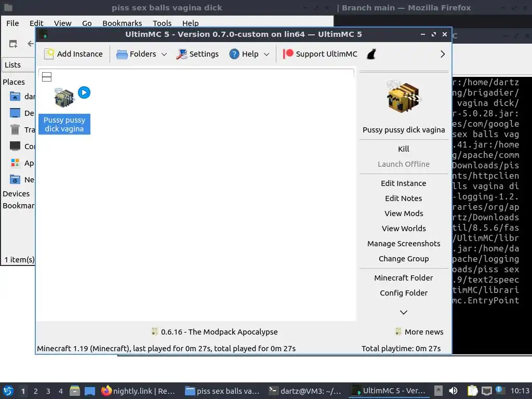Click the black cat icon in toolbar
The width and height of the screenshot is (532, 399).
371,54
